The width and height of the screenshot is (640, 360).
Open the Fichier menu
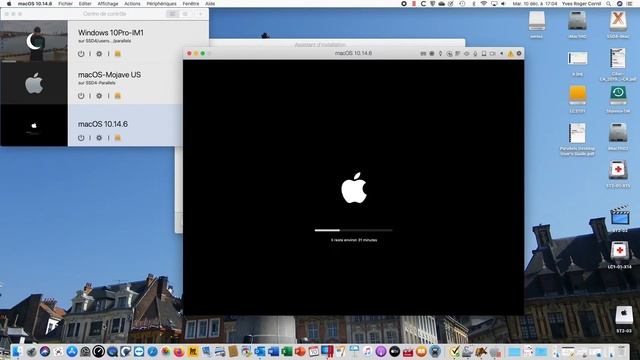[65, 4]
